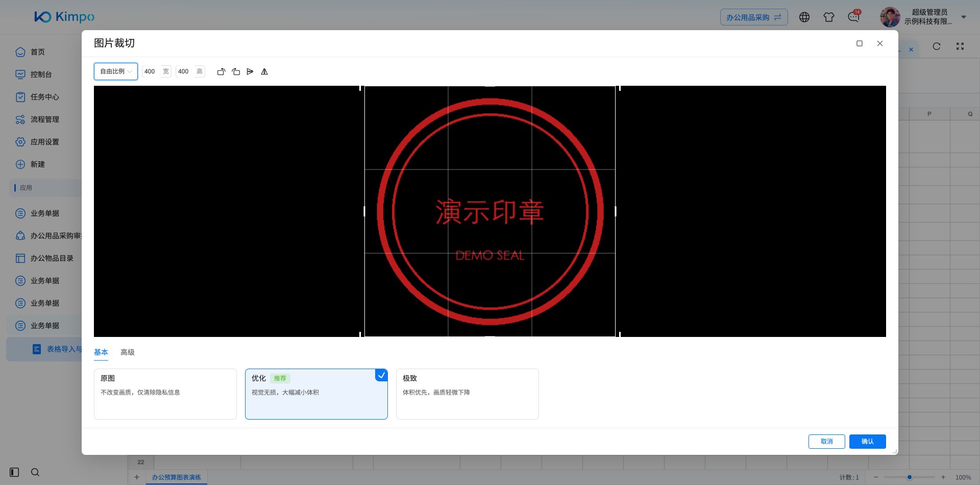
Task: Open 流程管理 in the sidebar
Action: pyautogui.click(x=44, y=119)
